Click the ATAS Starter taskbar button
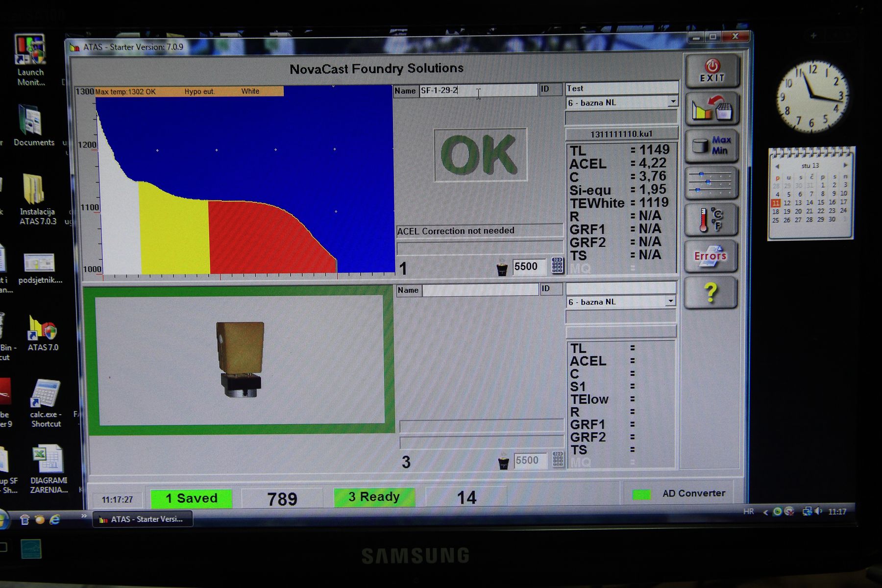This screenshot has height=588, width=882. (143, 519)
